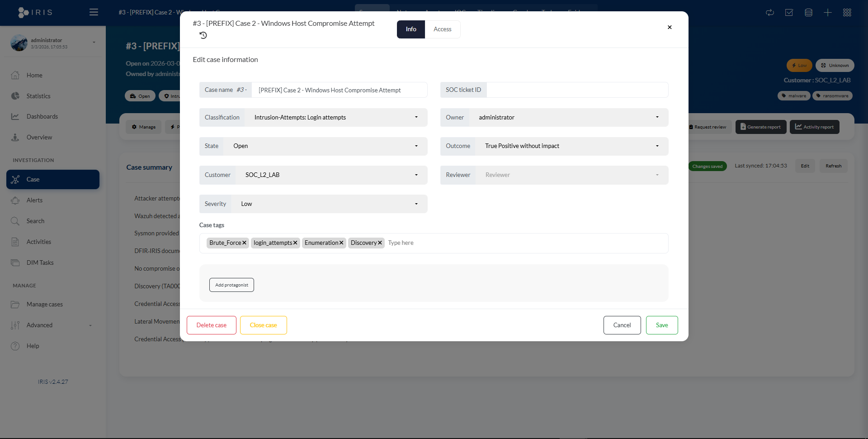Click the case history clock icon
Viewport: 868px width, 439px height.
pyautogui.click(x=203, y=35)
